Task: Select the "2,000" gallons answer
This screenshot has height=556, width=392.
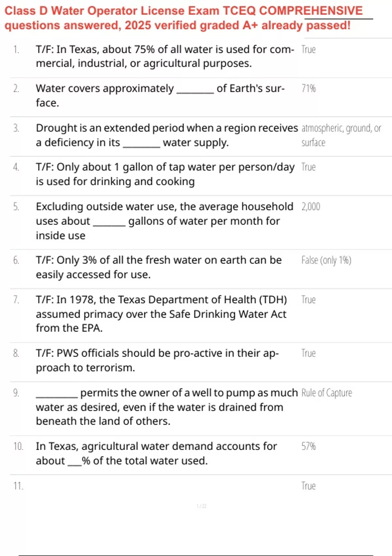Action: click(311, 207)
